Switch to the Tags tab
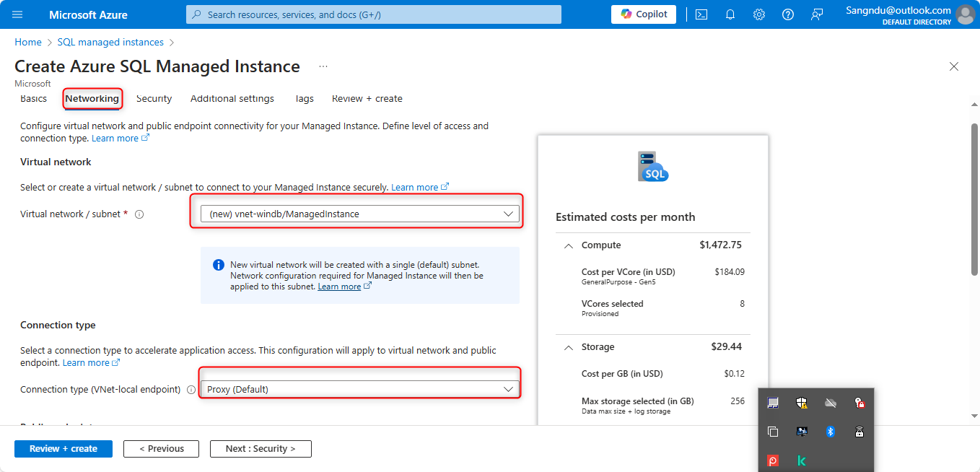The image size is (980, 472). coord(304,99)
